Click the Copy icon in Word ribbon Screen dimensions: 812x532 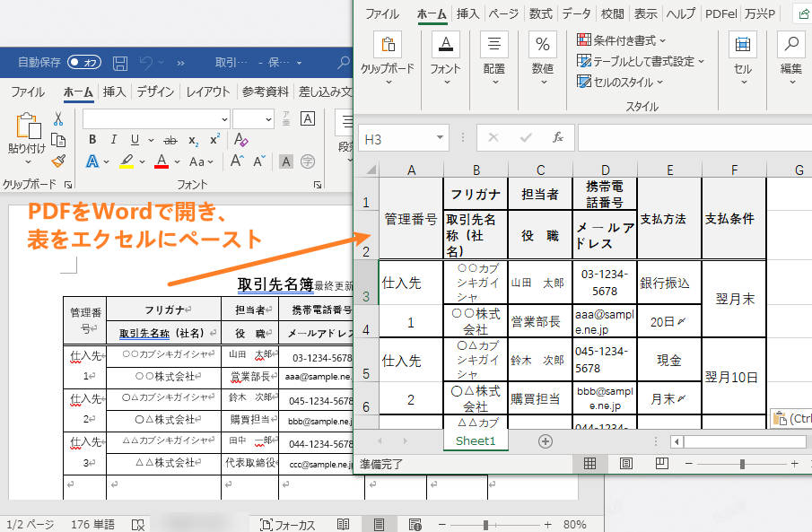pyautogui.click(x=58, y=140)
